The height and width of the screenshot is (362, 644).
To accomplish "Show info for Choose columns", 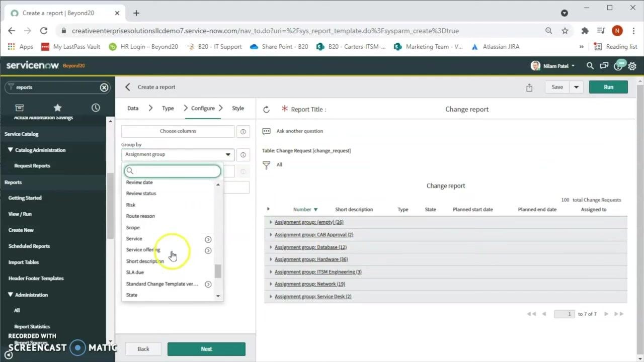I will coord(243,132).
